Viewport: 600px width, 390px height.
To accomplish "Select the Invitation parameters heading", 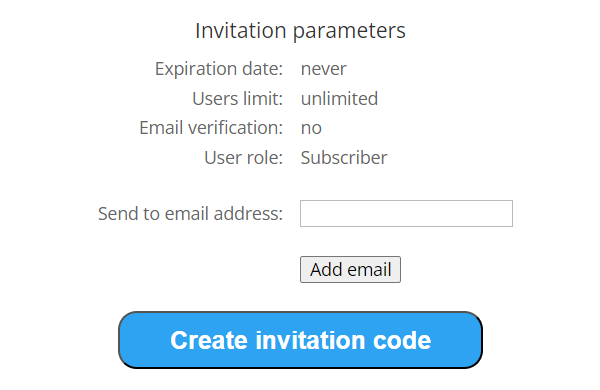I will pyautogui.click(x=300, y=31).
